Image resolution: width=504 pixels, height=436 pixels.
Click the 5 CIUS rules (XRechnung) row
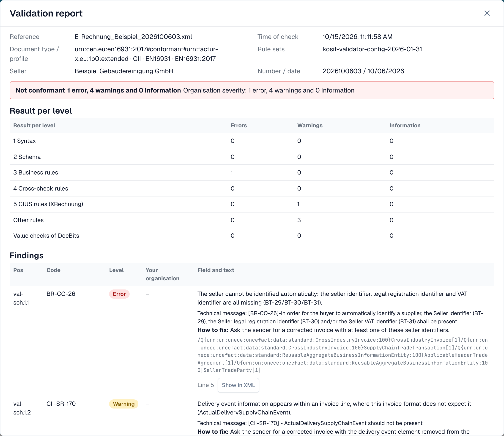[x=252, y=204]
